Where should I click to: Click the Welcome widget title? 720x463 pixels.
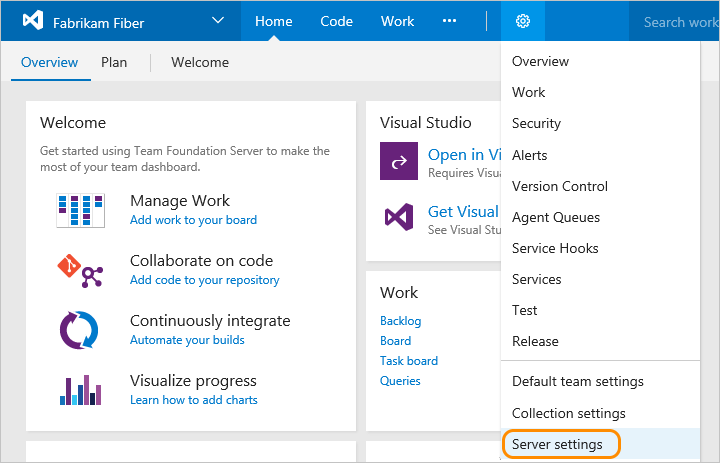click(x=73, y=123)
